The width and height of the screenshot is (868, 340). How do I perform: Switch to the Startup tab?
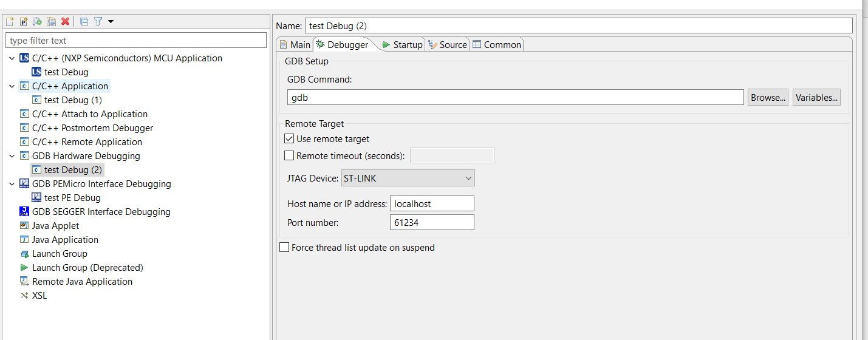point(402,45)
